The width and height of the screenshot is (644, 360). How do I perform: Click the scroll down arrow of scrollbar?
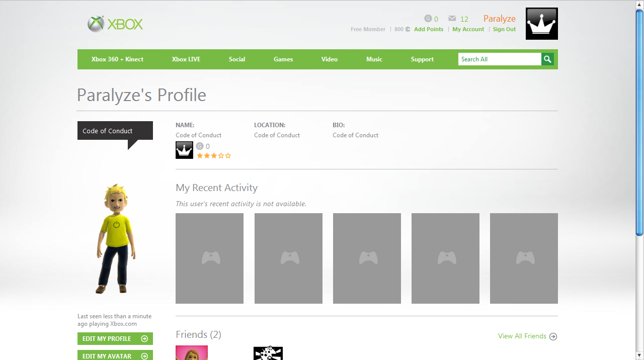pyautogui.click(x=639, y=355)
